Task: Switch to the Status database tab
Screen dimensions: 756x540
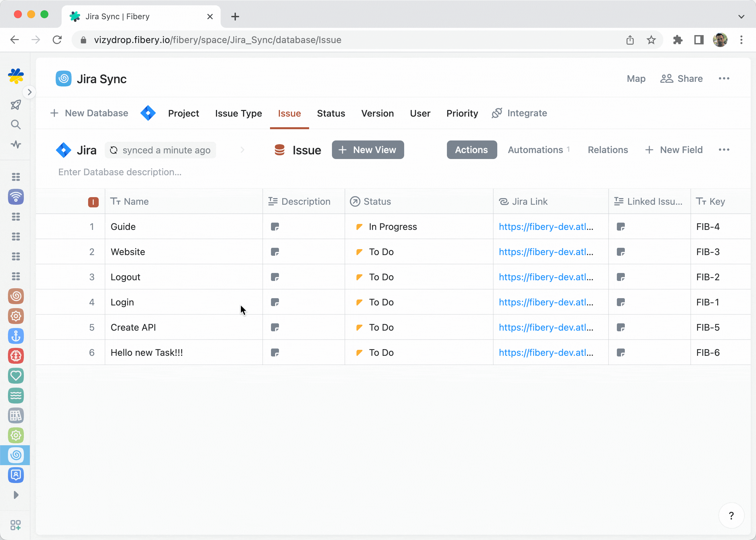Action: click(x=331, y=113)
